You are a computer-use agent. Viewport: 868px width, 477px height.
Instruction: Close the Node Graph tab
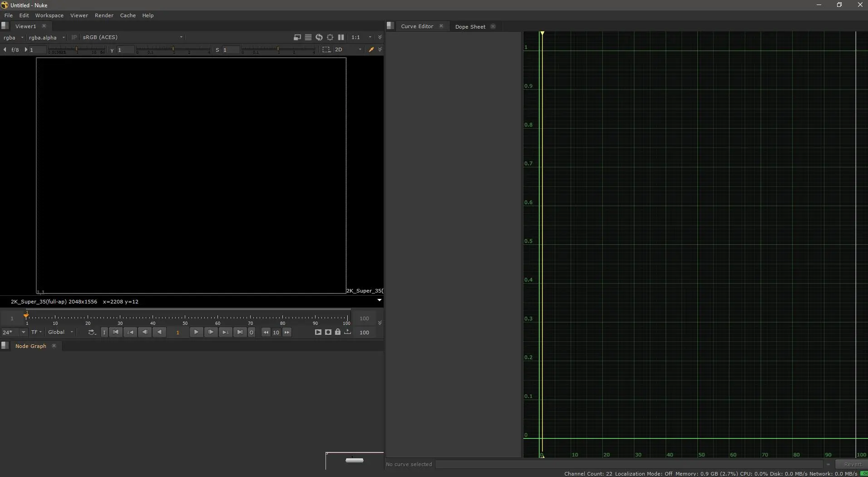[54, 346]
